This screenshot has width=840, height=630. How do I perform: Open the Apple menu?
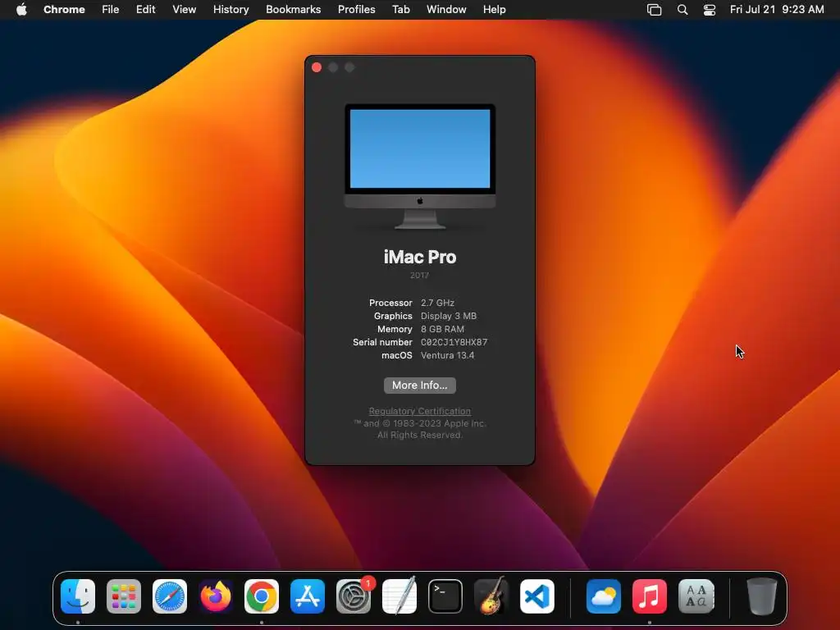[21, 10]
